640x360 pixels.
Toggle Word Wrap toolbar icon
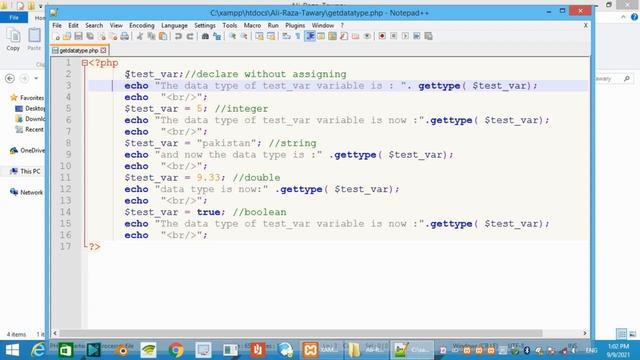[287, 36]
